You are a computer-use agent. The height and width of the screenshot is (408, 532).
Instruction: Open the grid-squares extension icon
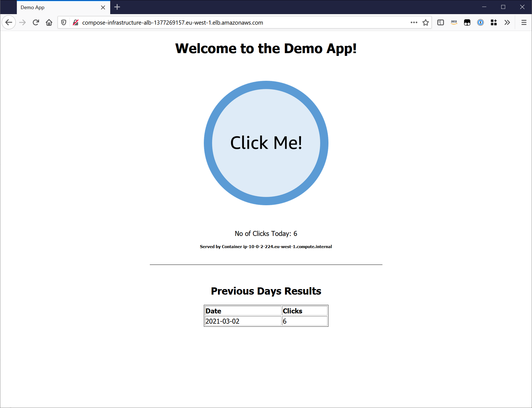[494, 22]
